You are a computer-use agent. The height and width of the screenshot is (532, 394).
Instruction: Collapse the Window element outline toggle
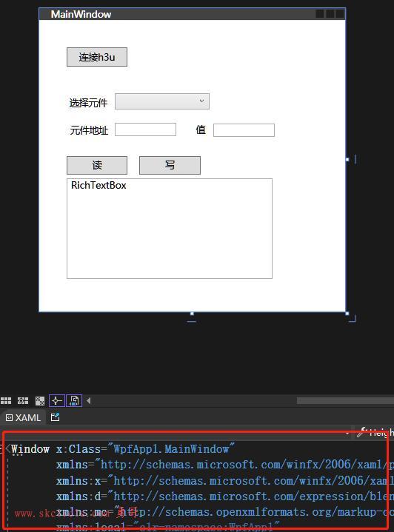[2, 449]
